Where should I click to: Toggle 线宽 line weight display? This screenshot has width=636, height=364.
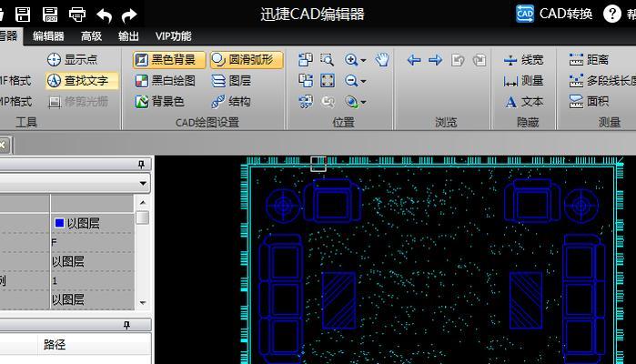523,60
